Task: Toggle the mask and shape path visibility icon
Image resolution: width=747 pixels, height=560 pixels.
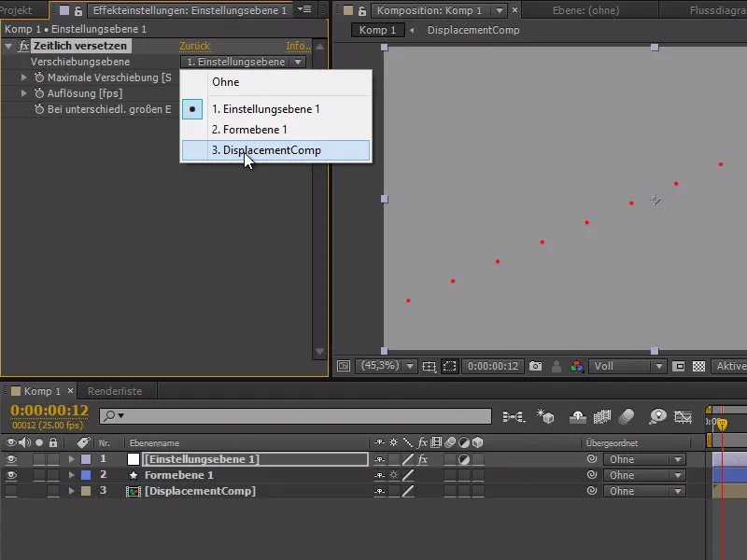Action: 449,366
